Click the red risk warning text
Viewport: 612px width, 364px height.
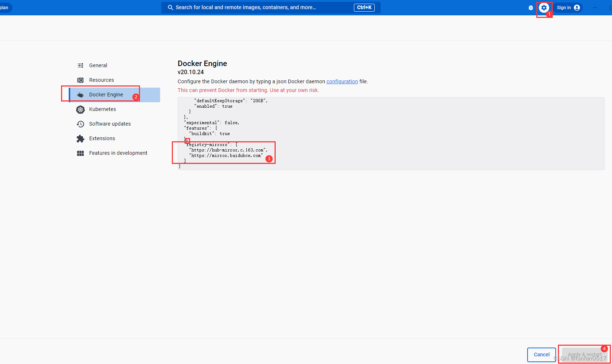(x=248, y=90)
